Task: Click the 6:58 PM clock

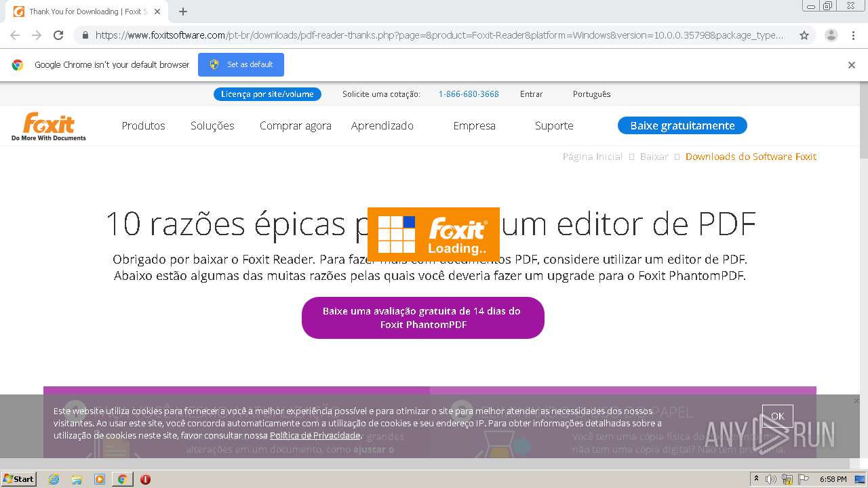Action: point(833,479)
